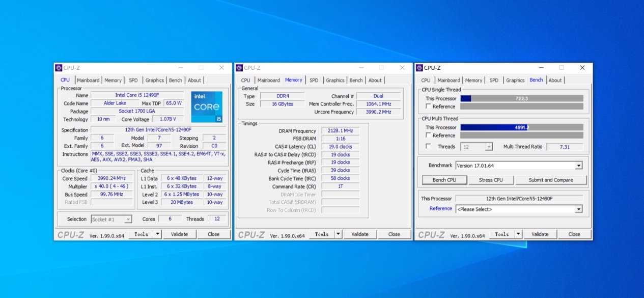Click CPU-Z app icon in the leftmost window title bar
The image size is (644, 298).
click(59, 68)
